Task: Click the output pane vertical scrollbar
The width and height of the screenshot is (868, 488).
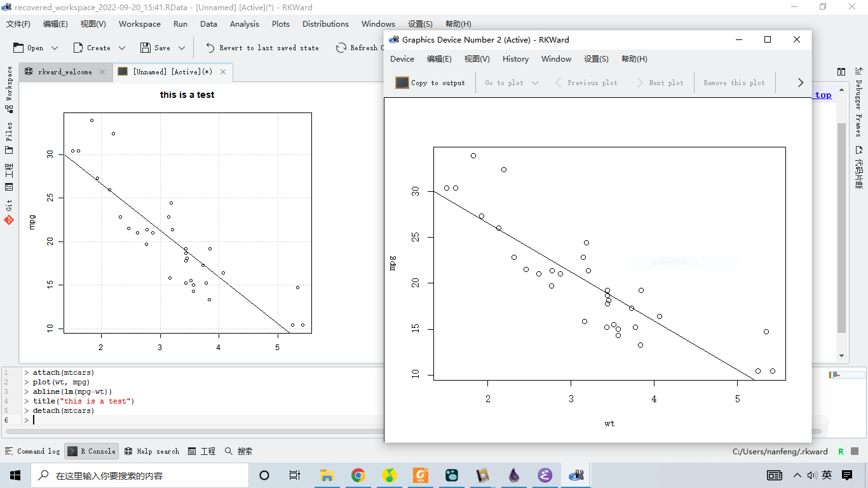Action: [x=841, y=229]
